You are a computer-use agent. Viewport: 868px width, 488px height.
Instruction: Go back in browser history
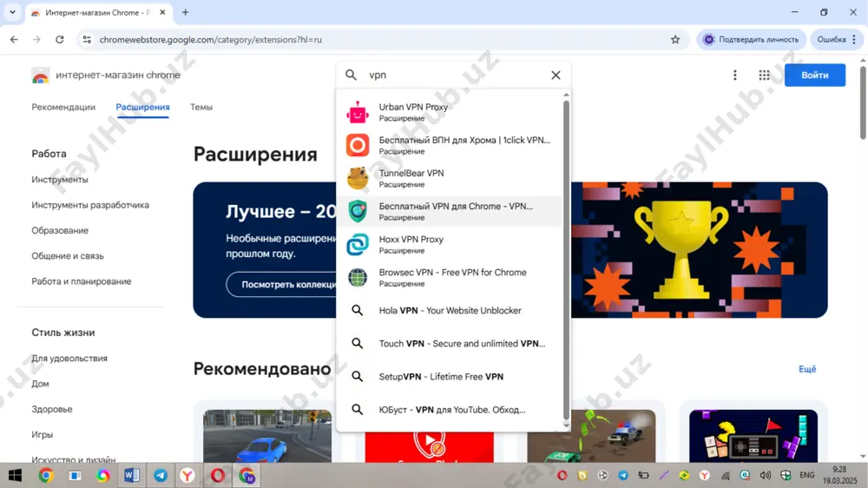coord(15,39)
